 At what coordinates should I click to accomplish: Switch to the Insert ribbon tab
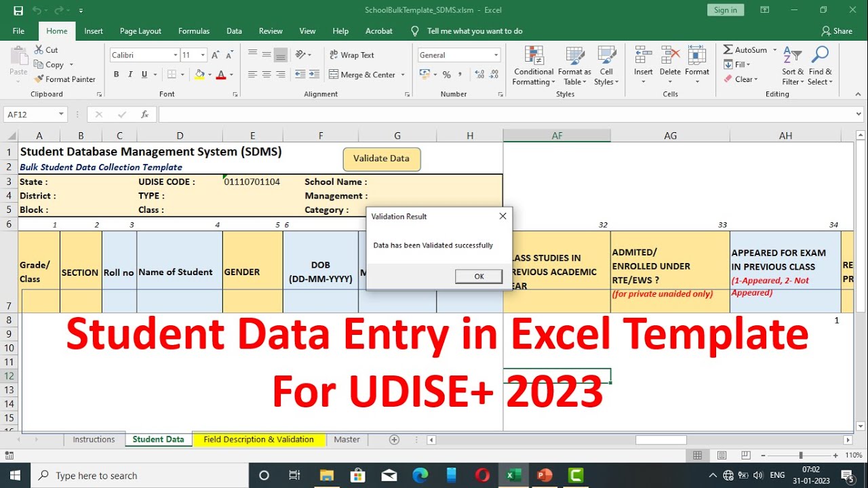pyautogui.click(x=94, y=31)
